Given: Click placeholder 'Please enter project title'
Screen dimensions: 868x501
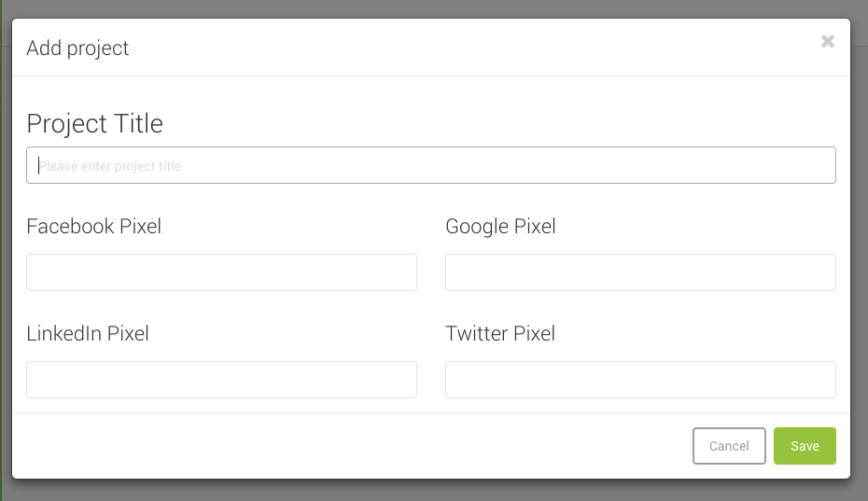Looking at the screenshot, I should 110,166.
